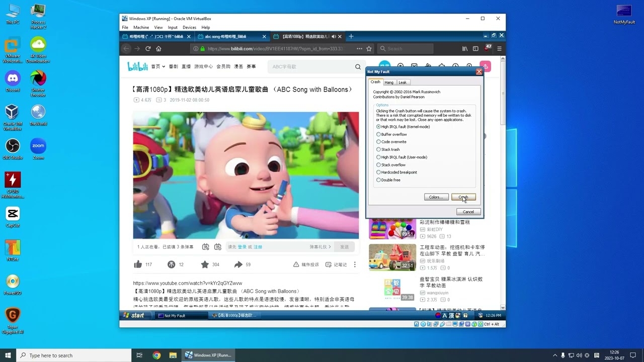
Task: Click the Windows 10 Start button
Action: coord(8,355)
